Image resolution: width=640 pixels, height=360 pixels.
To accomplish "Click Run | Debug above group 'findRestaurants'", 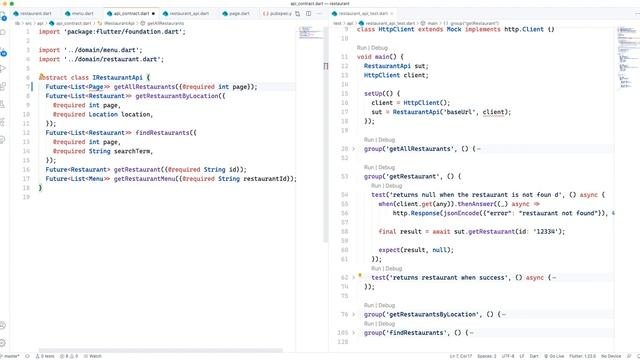I will (379, 324).
